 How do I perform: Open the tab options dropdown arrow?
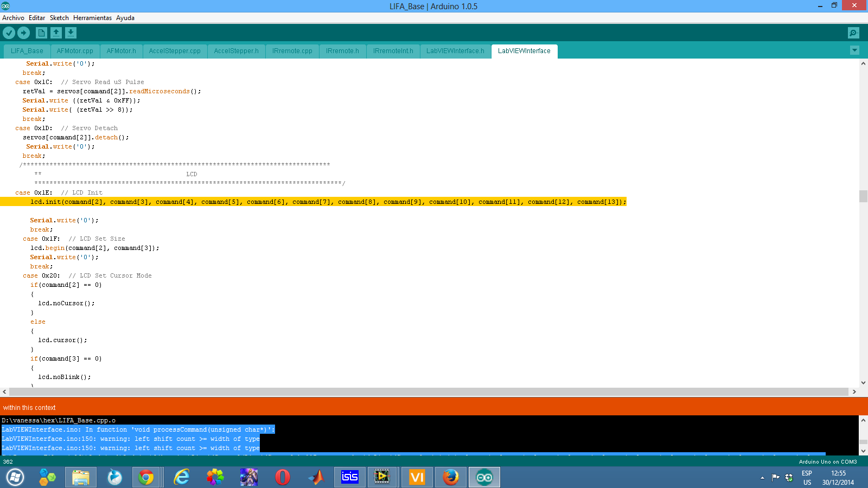(854, 50)
